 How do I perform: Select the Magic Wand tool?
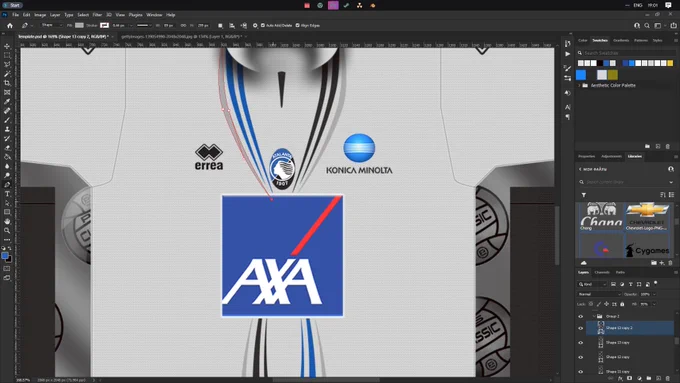coord(7,74)
